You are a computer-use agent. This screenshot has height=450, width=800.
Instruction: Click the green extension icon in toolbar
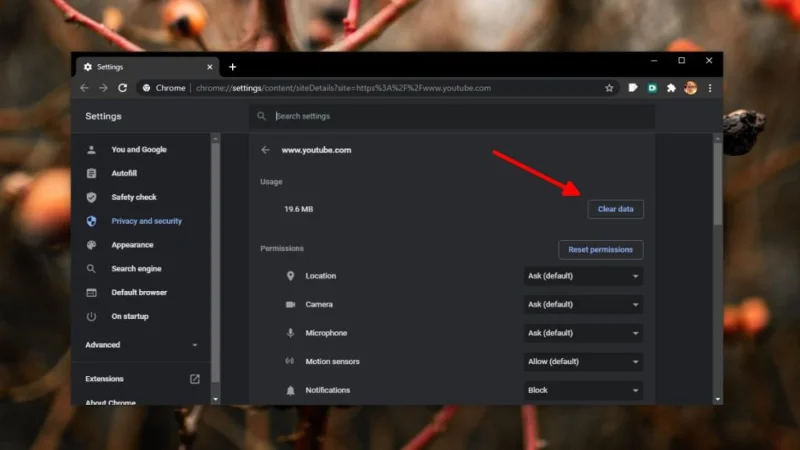tap(652, 88)
